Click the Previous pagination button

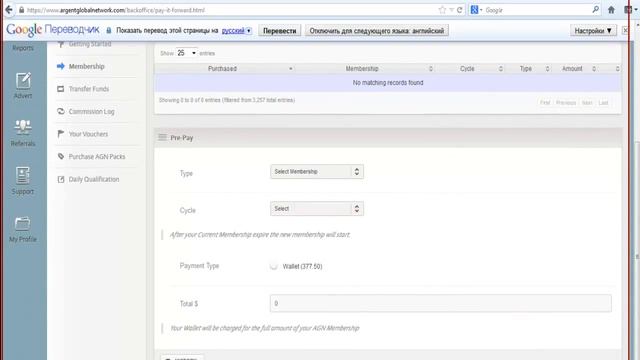566,102
